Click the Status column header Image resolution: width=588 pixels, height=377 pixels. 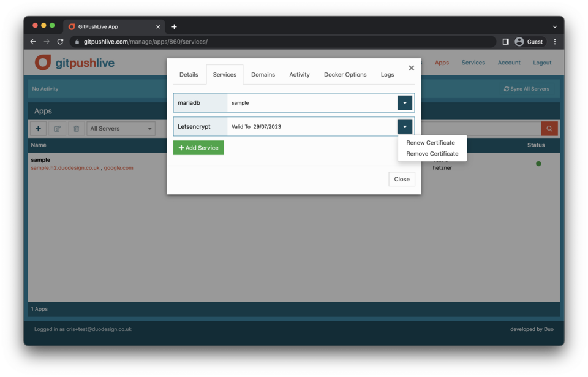(536, 145)
